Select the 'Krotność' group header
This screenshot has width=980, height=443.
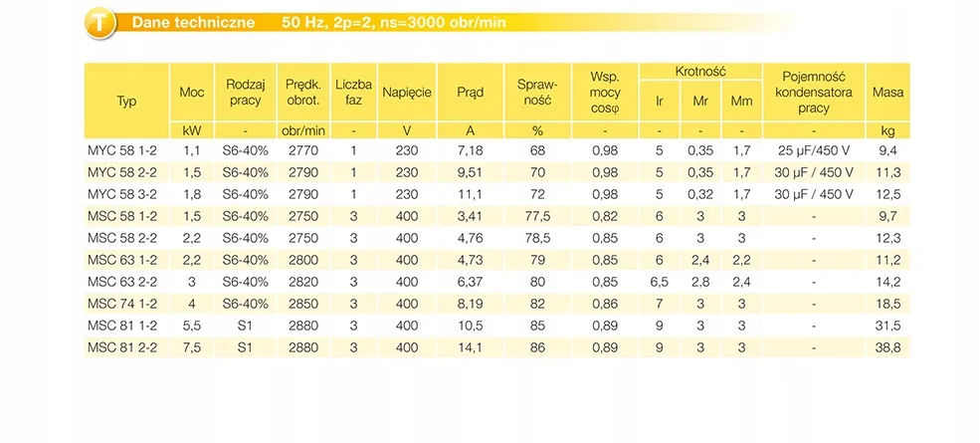coord(700,72)
